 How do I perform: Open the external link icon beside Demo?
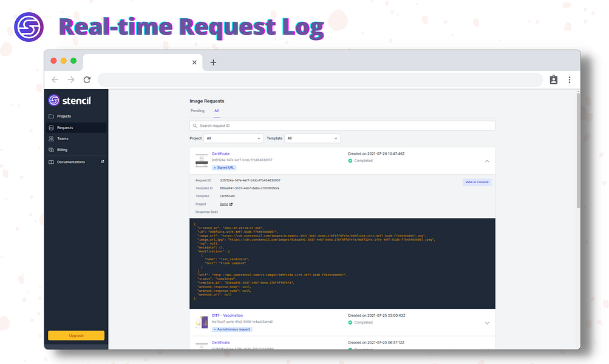(231, 204)
